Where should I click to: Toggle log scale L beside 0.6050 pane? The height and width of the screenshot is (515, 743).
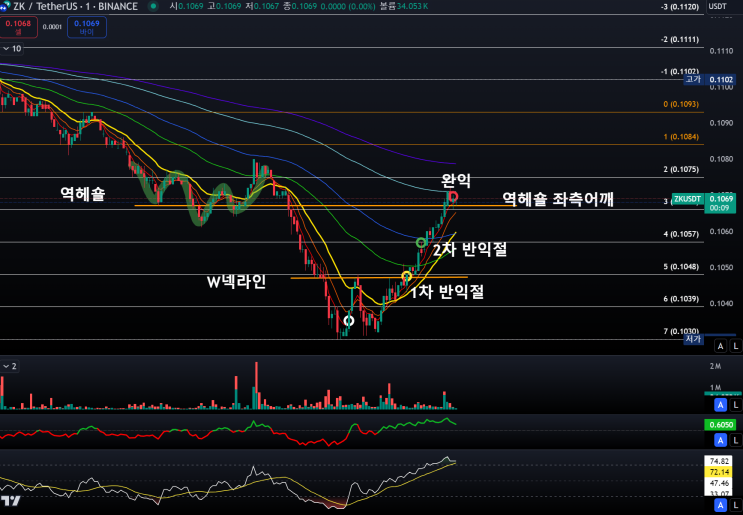click(x=735, y=441)
